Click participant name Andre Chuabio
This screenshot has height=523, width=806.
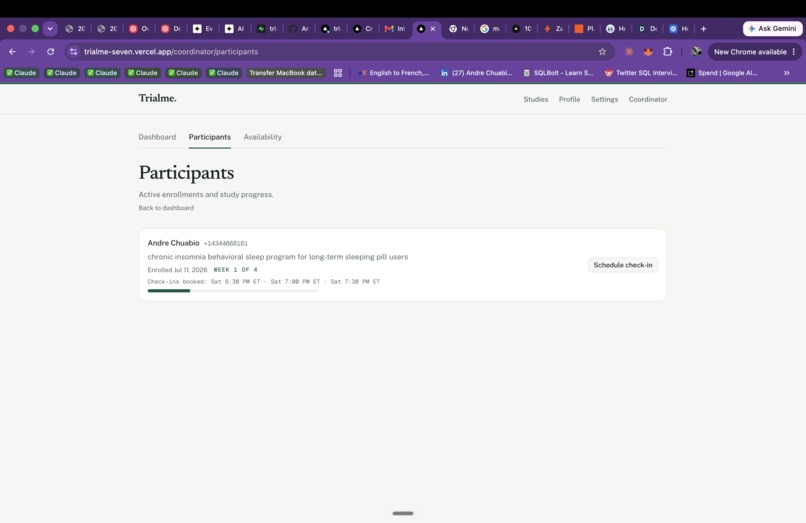point(173,243)
